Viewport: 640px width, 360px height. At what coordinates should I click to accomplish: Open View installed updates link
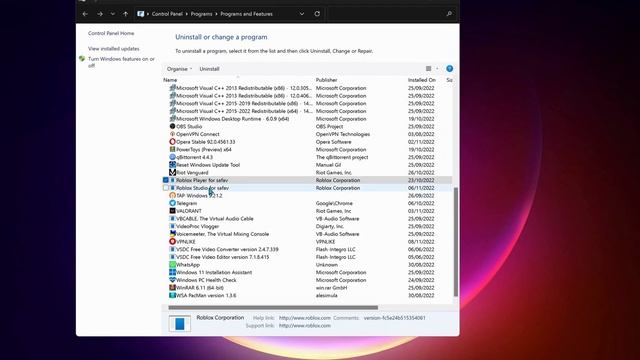click(x=113, y=49)
